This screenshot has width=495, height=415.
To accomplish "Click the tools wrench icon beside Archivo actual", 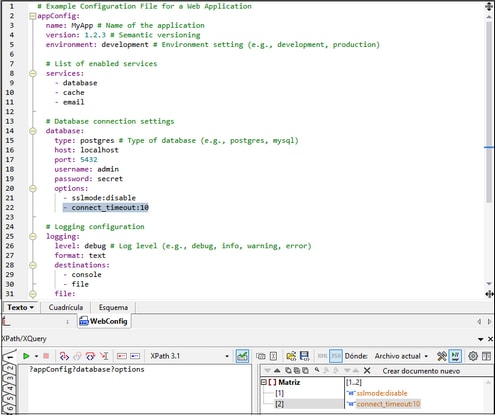I will (442, 356).
